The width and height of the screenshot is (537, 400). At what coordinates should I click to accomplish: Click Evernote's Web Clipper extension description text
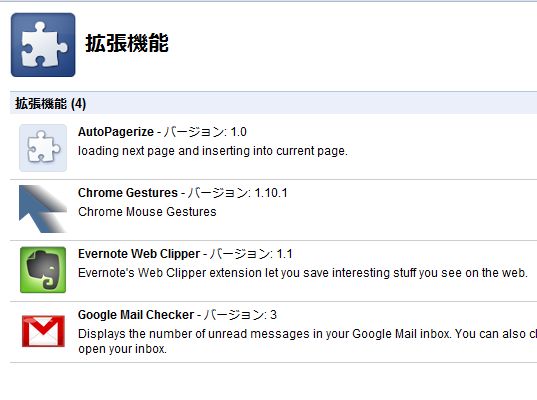pos(303,273)
